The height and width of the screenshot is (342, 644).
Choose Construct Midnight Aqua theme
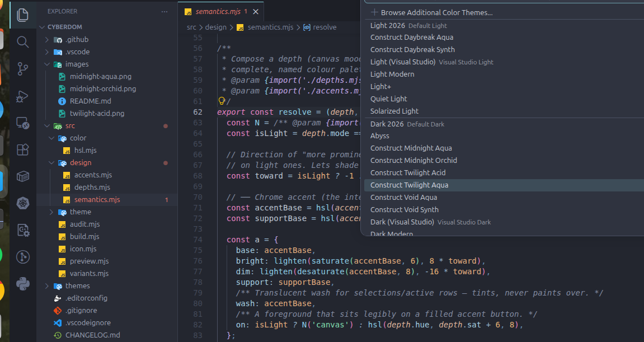(504, 148)
